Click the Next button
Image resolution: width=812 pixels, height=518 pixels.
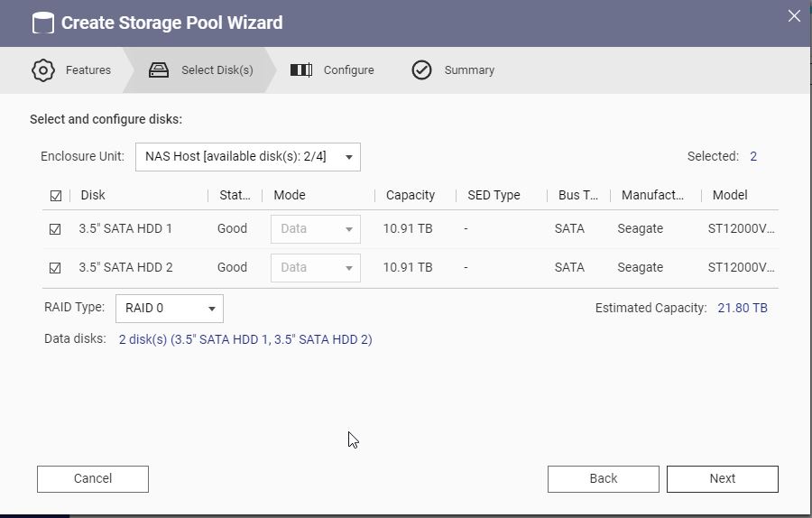point(722,479)
